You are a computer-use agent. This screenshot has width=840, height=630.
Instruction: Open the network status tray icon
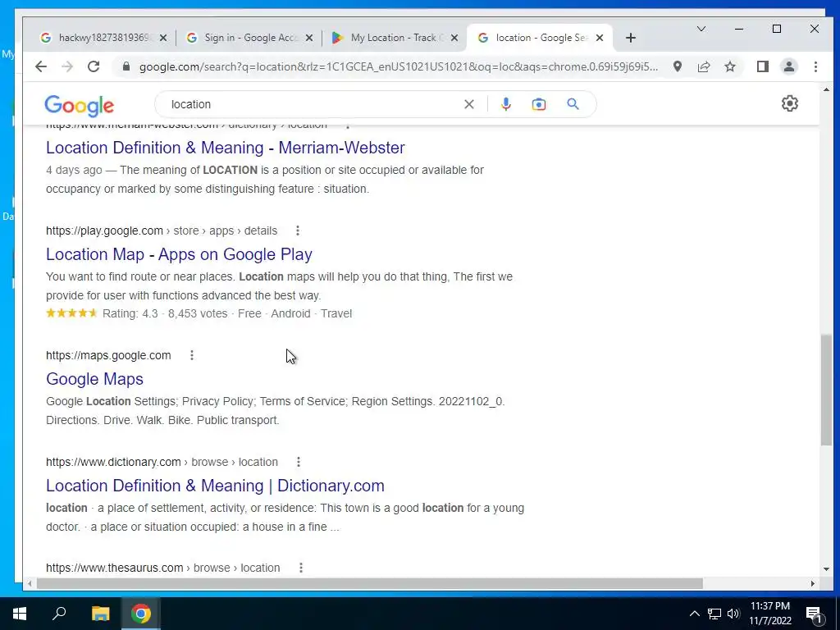click(x=714, y=614)
